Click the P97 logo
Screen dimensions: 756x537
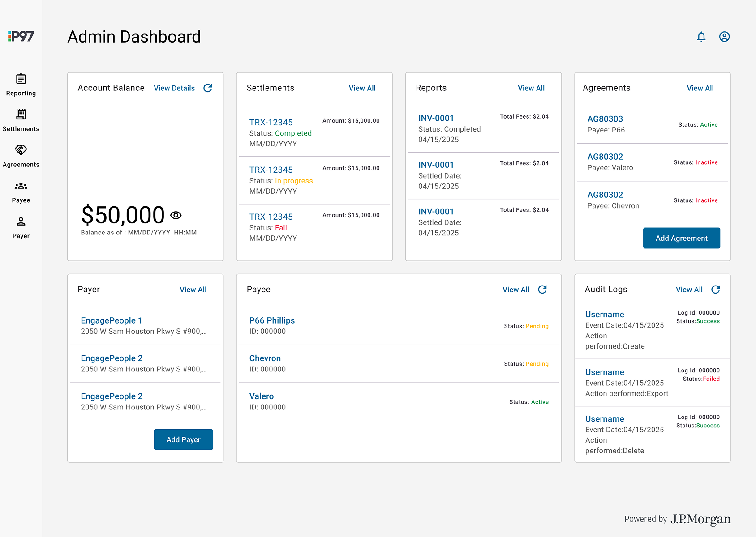click(21, 36)
